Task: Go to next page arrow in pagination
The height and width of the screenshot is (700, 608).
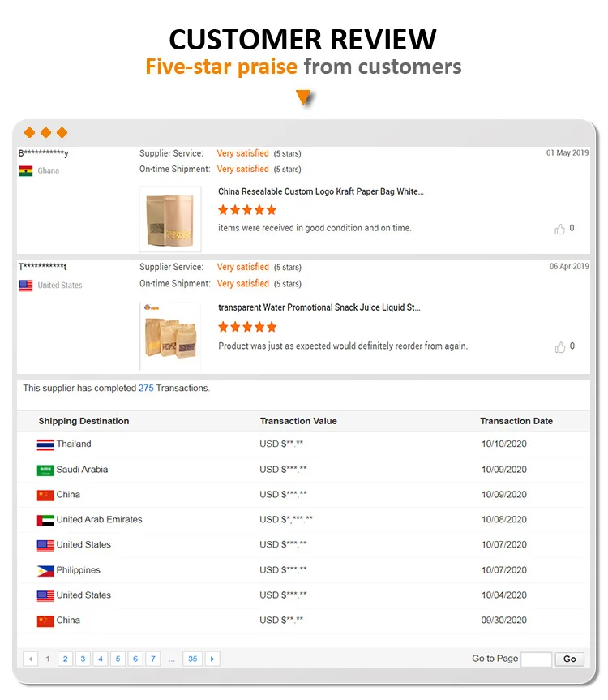Action: (212, 659)
